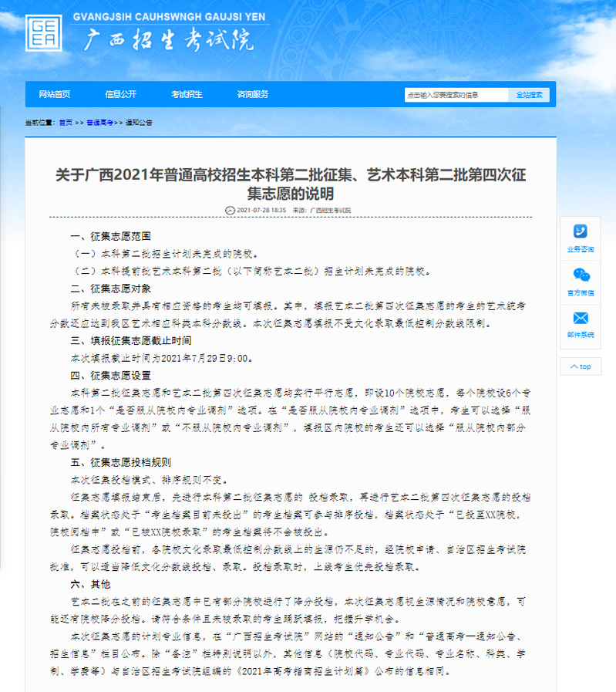Click the source text 来源：广西招生考试院

322,211
